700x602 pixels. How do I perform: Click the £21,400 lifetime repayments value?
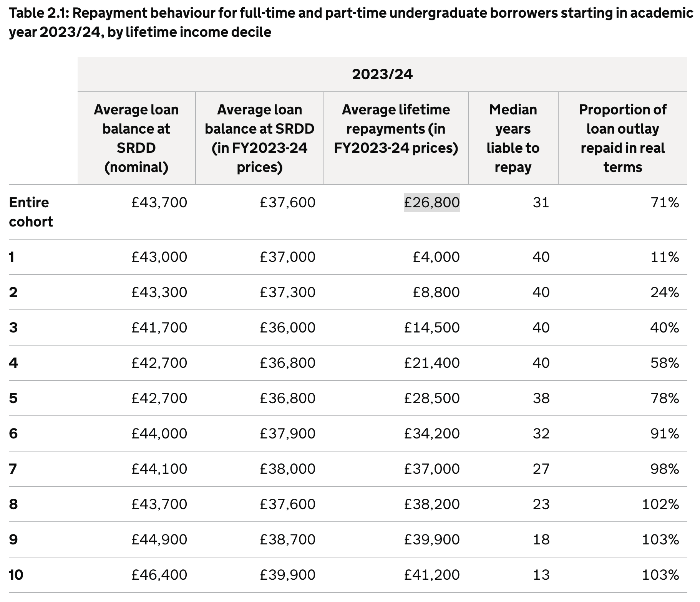pyautogui.click(x=432, y=363)
